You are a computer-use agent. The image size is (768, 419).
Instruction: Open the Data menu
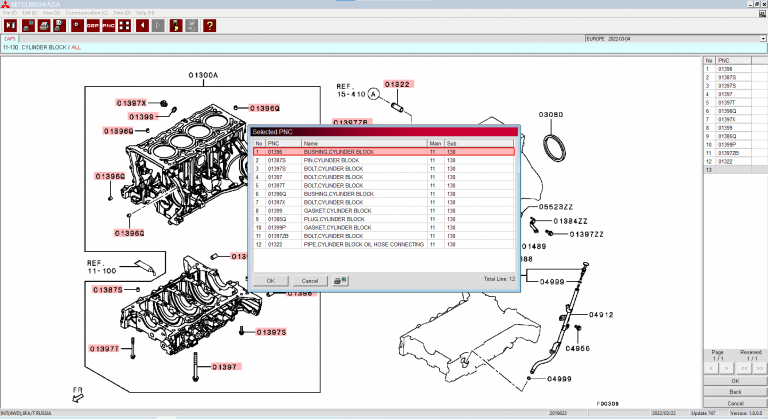(x=120, y=13)
